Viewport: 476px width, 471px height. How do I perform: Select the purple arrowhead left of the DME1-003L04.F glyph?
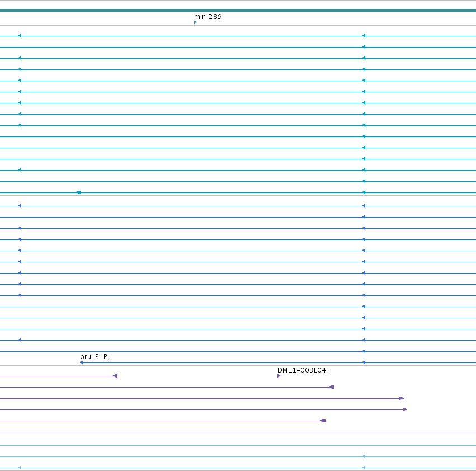tap(115, 376)
